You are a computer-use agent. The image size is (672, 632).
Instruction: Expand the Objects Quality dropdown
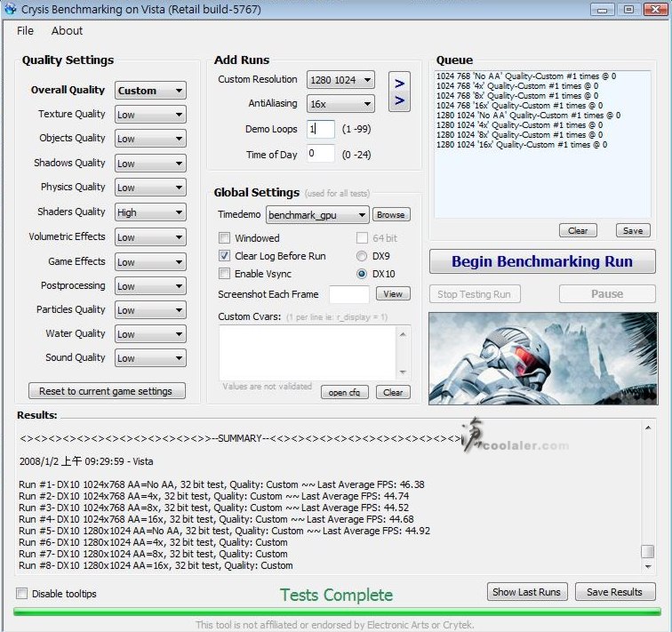tap(150, 139)
